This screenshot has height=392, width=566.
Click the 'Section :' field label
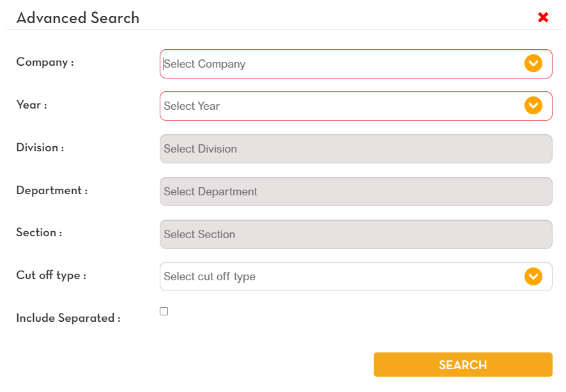pos(39,232)
